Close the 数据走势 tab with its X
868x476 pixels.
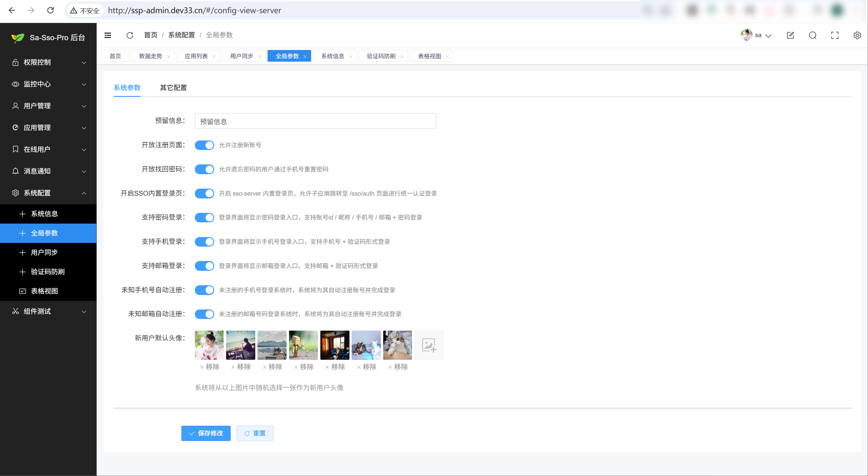point(168,57)
